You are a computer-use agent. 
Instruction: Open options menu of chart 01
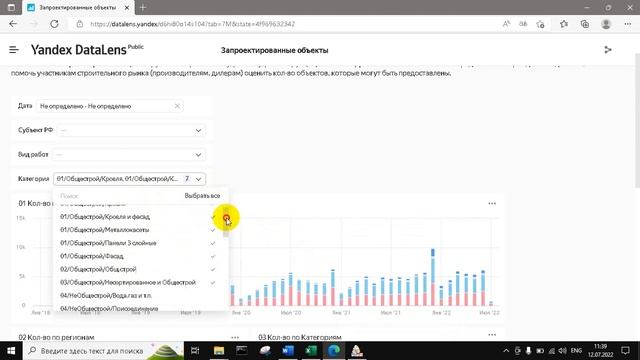pos(492,203)
